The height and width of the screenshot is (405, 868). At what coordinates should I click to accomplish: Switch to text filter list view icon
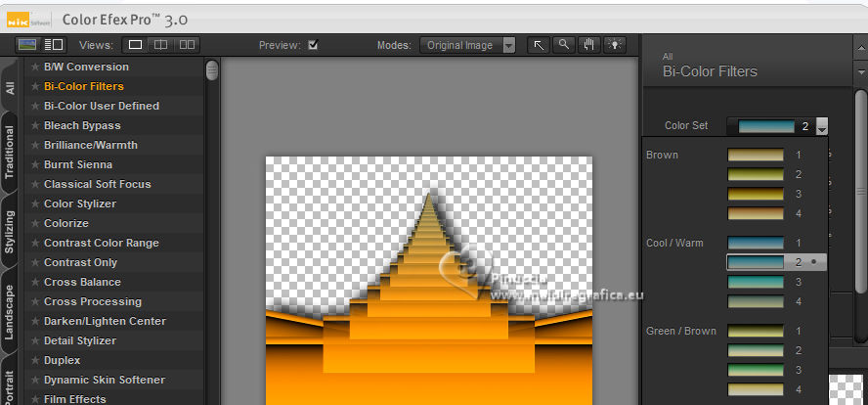[54, 44]
